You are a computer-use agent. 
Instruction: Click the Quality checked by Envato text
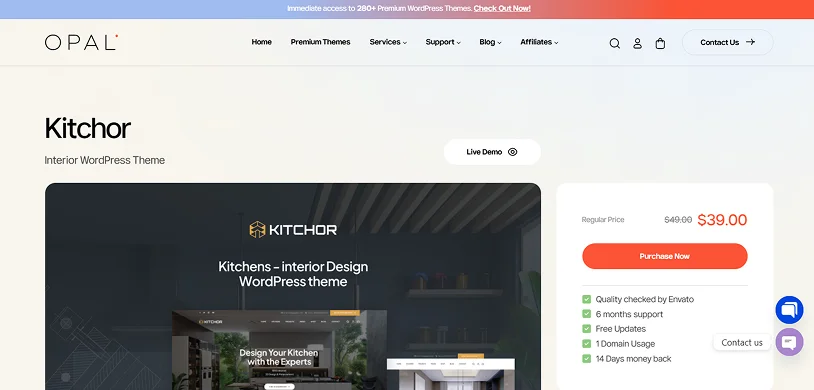pos(644,299)
